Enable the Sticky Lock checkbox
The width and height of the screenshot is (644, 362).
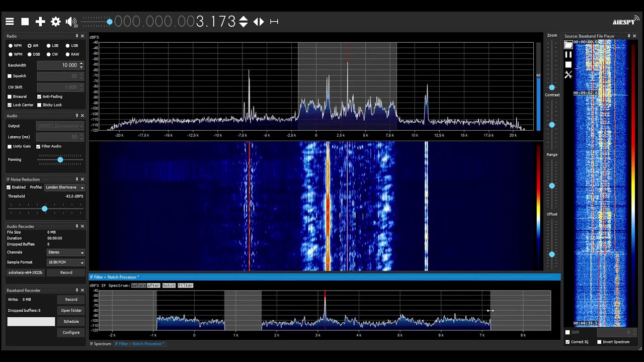[x=39, y=105]
